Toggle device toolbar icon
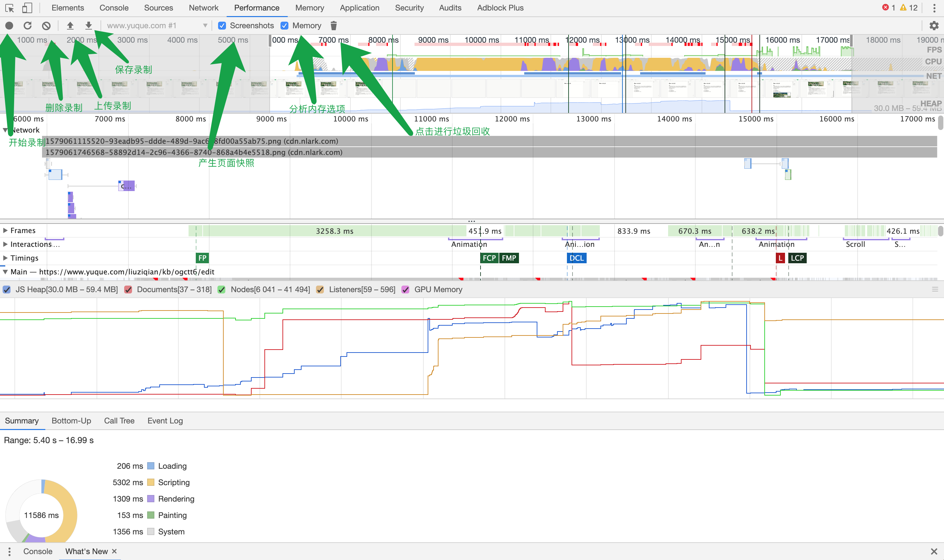 (x=27, y=8)
